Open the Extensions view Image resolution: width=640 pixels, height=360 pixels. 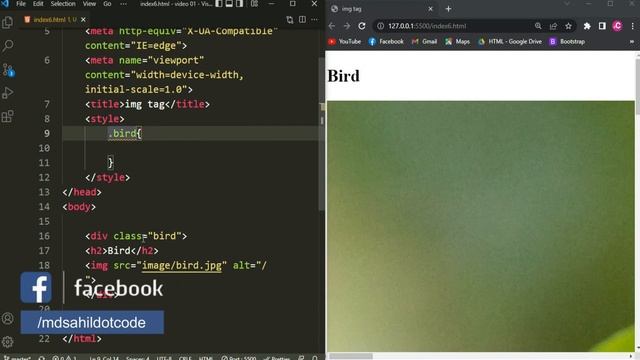click(7, 116)
